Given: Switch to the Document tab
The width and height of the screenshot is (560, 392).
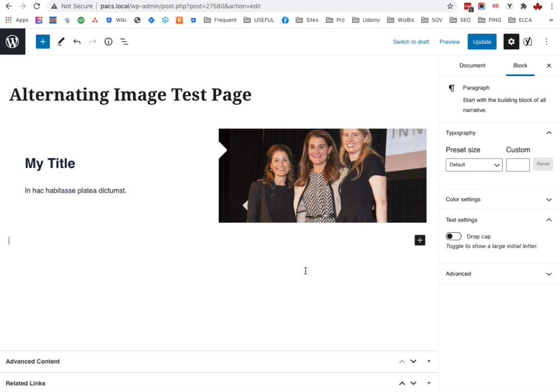Looking at the screenshot, I should tap(472, 66).
